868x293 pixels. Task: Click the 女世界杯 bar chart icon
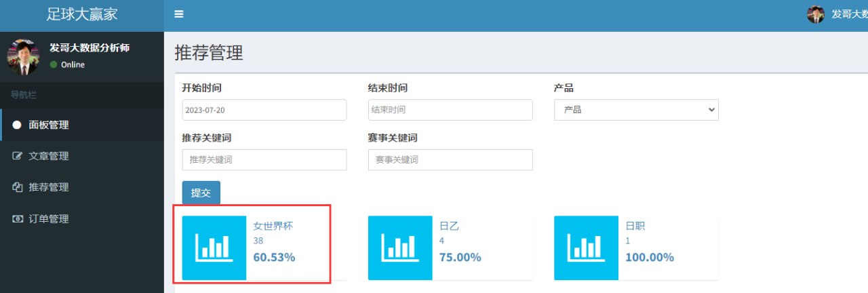click(x=214, y=248)
